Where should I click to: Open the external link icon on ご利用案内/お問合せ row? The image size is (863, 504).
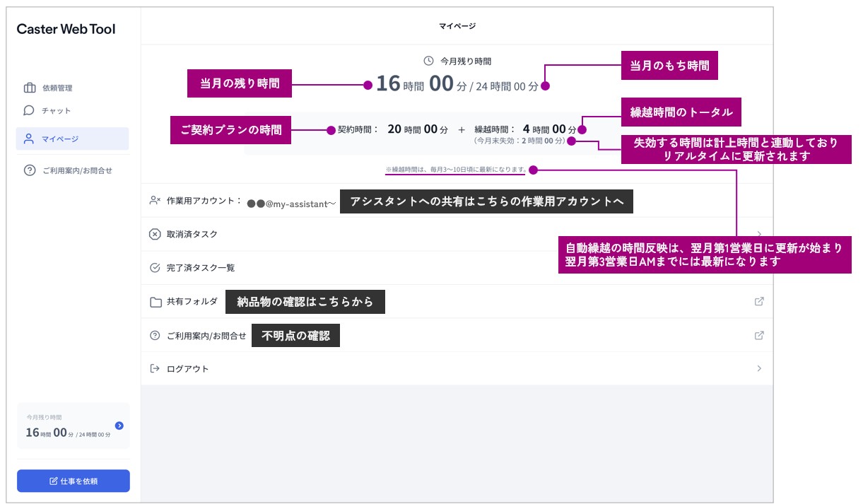(x=759, y=335)
